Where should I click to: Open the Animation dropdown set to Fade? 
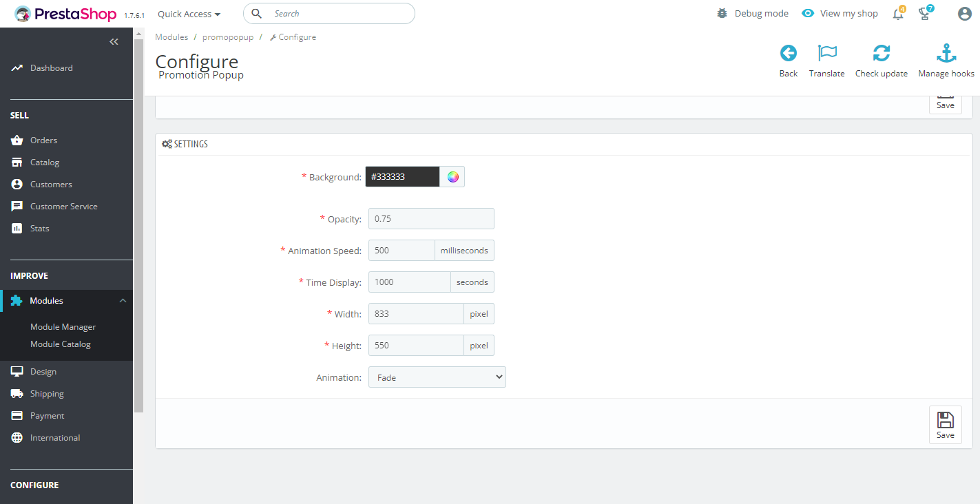437,377
